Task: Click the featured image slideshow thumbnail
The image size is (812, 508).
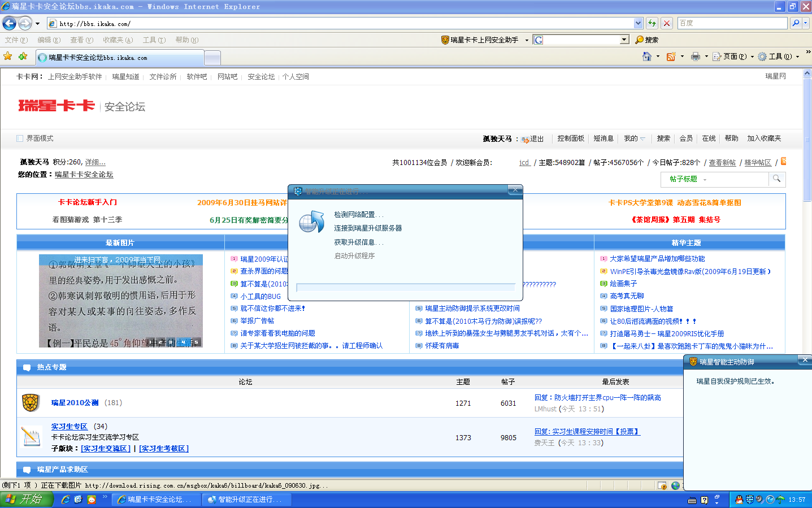Action: click(x=121, y=301)
